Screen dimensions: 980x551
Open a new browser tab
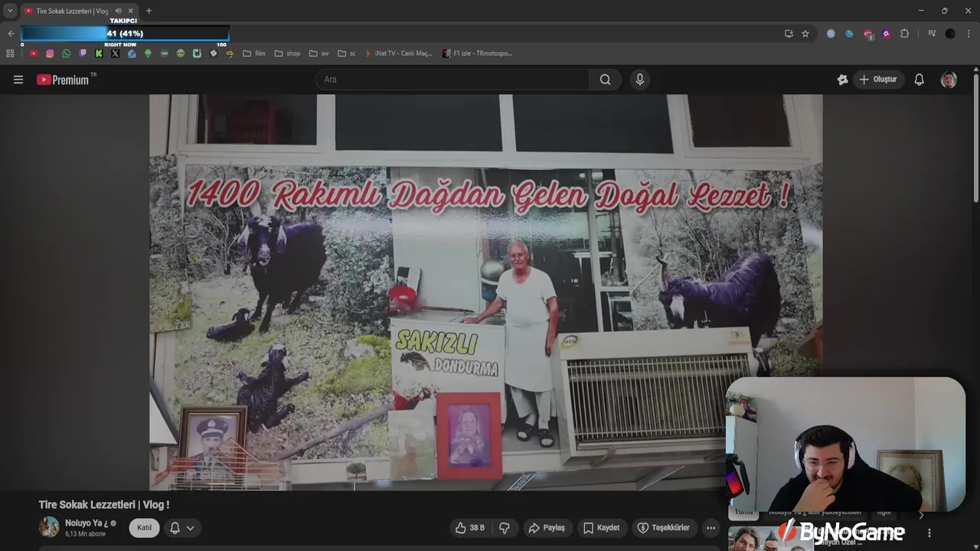click(149, 11)
